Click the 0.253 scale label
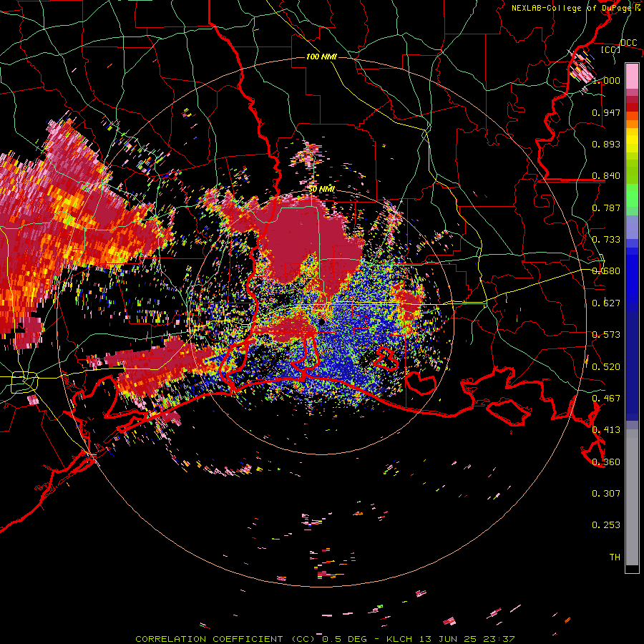The height and width of the screenshot is (644, 644). (x=606, y=525)
